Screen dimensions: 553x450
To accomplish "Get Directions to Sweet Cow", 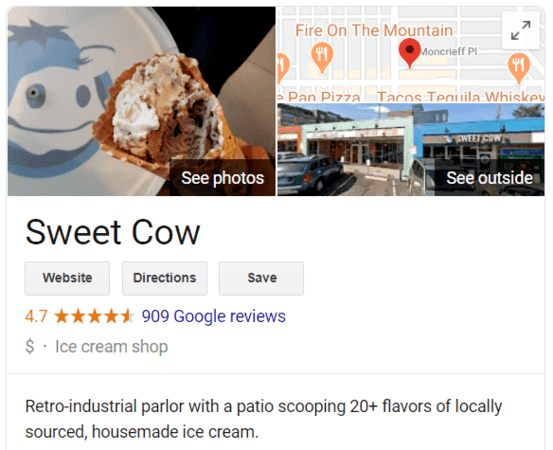I will point(165,278).
